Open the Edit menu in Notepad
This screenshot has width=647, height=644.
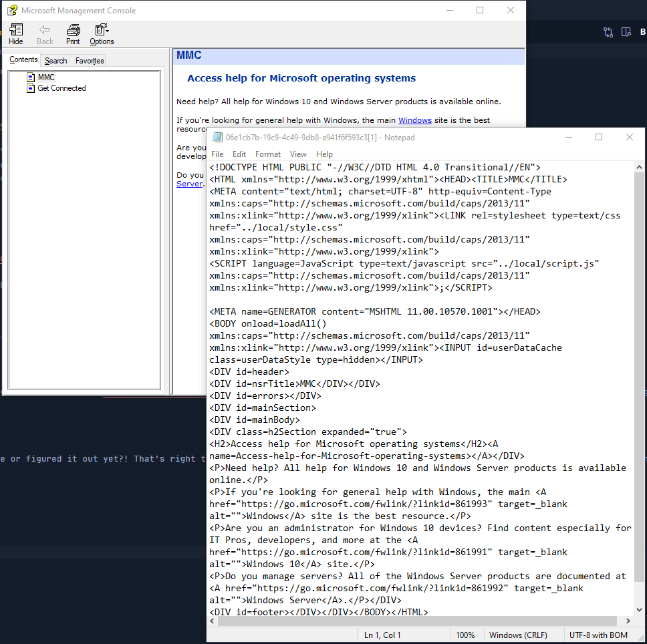(239, 154)
